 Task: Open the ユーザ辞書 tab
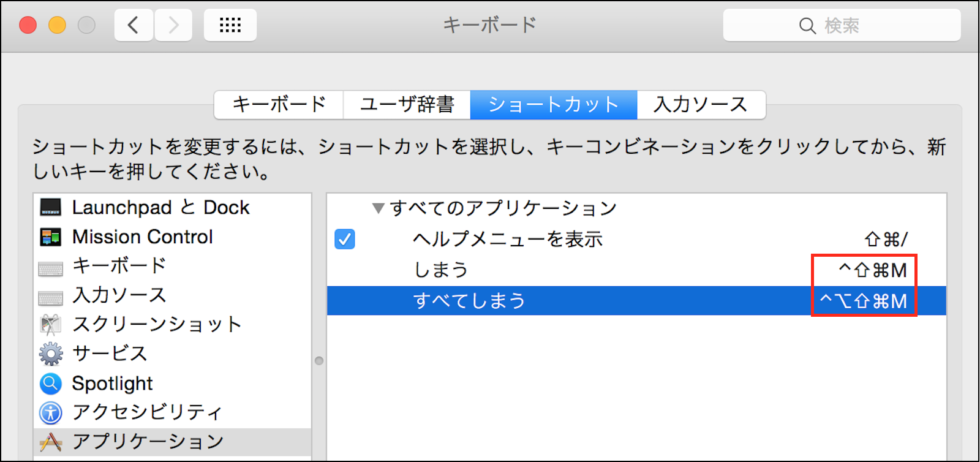pyautogui.click(x=407, y=105)
